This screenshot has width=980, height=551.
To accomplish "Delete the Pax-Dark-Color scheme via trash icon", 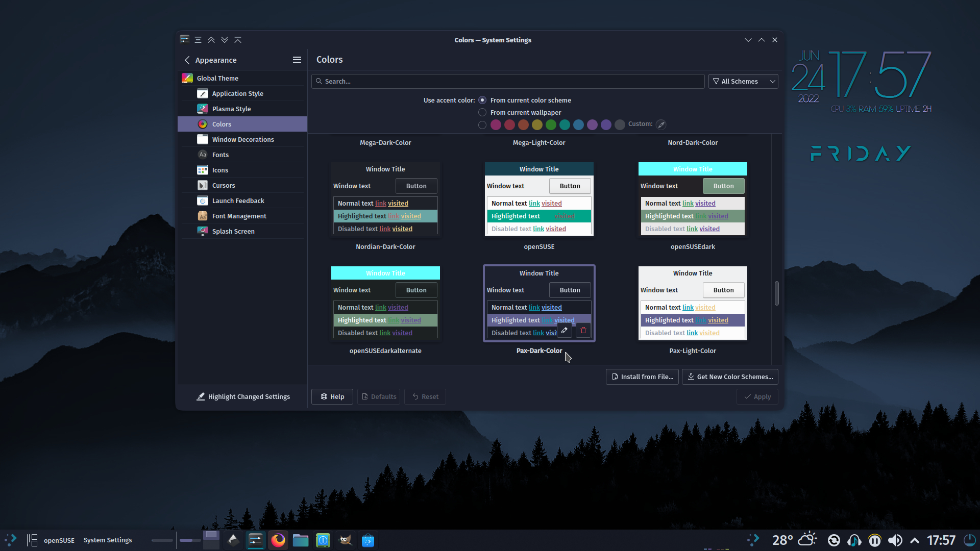I will tap(583, 331).
